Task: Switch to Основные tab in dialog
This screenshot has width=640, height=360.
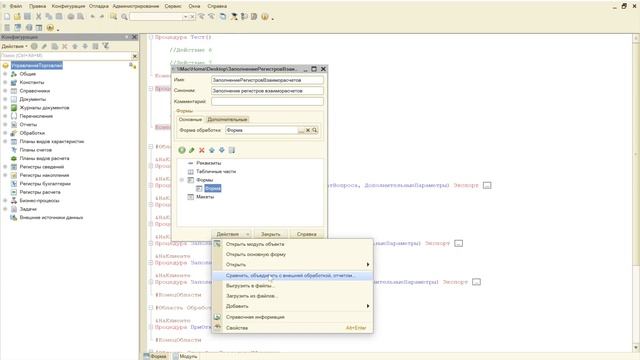Action: [190, 120]
